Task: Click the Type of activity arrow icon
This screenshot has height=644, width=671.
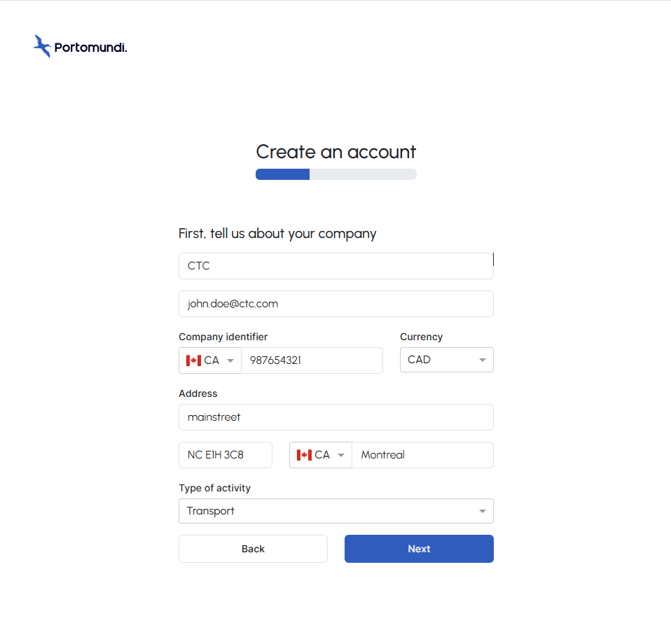Action: coord(483,512)
